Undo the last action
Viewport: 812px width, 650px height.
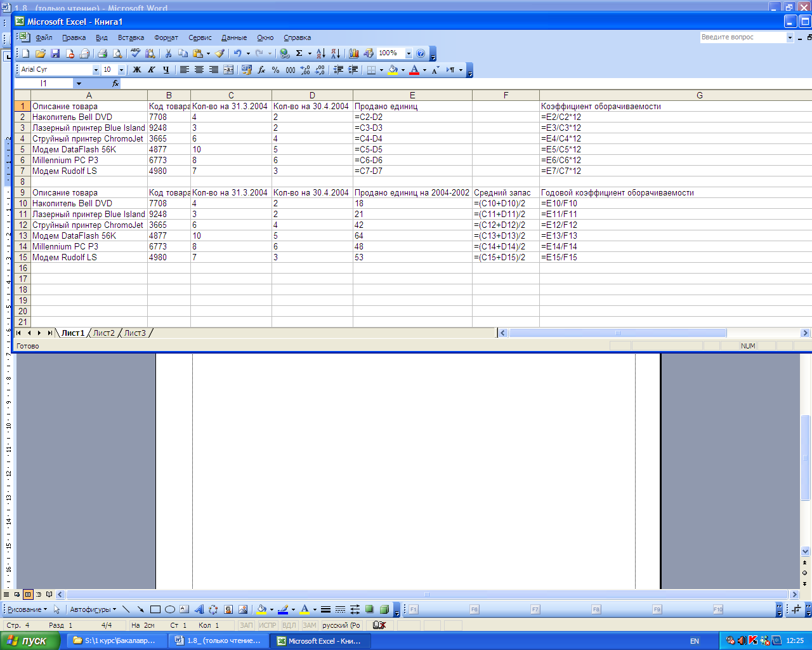[237, 53]
